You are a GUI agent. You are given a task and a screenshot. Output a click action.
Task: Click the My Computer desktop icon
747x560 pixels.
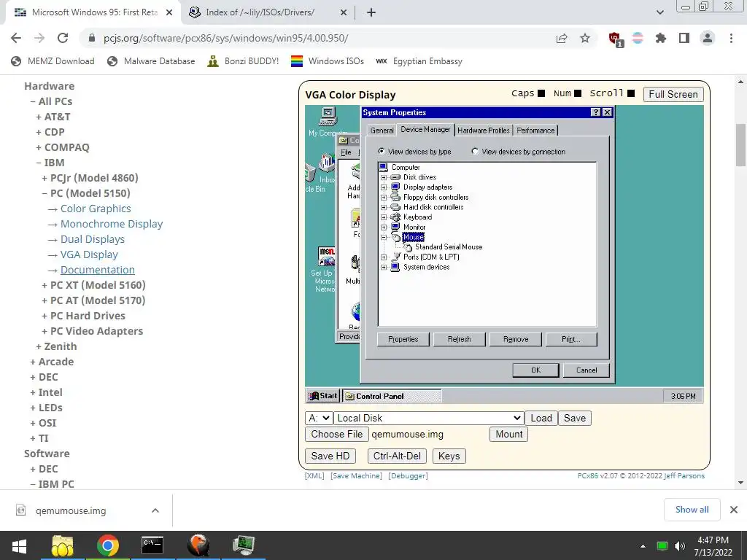pyautogui.click(x=328, y=122)
